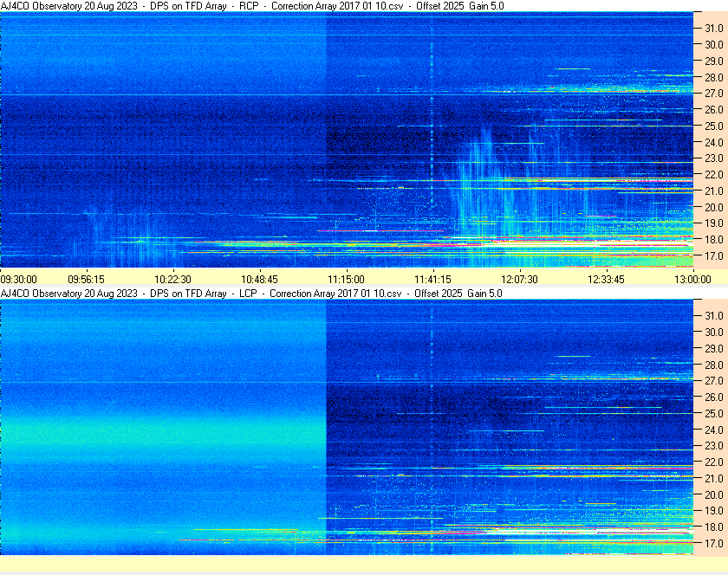Screen dimensions: 728x575
Task: Click the 27.0 frequency label on LCP plot
Action: [714, 380]
